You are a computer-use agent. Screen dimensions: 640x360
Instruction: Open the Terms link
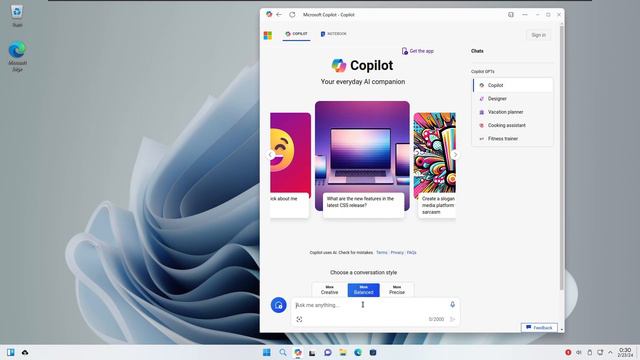[382, 253]
